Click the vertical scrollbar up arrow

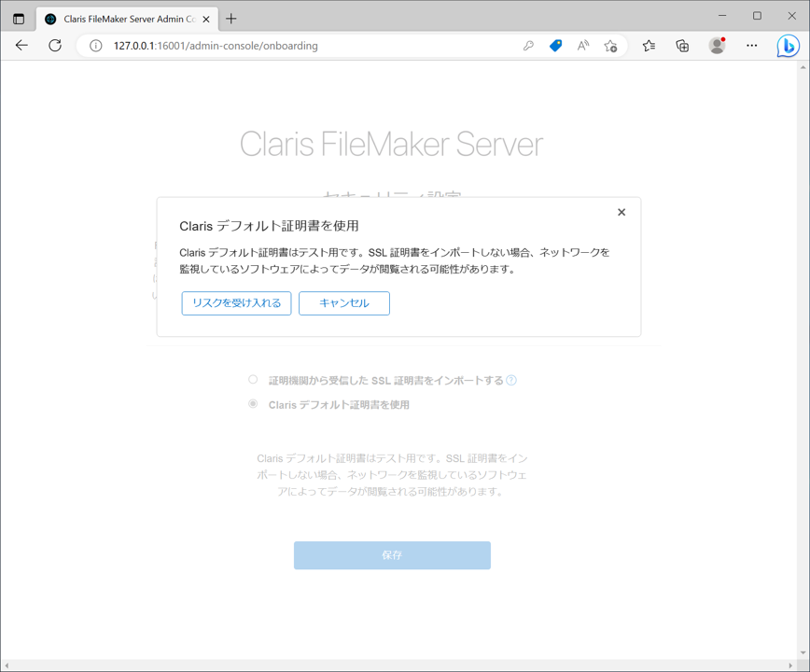(x=803, y=66)
